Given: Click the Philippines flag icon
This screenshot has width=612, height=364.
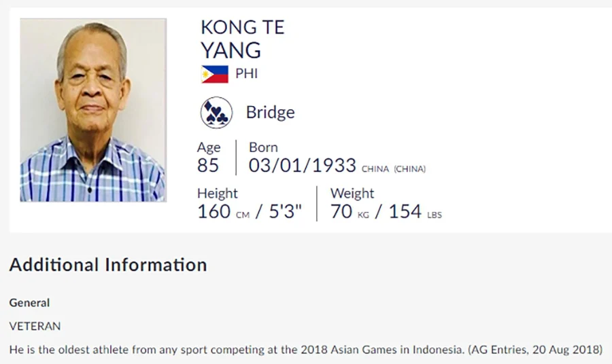Looking at the screenshot, I should (215, 74).
